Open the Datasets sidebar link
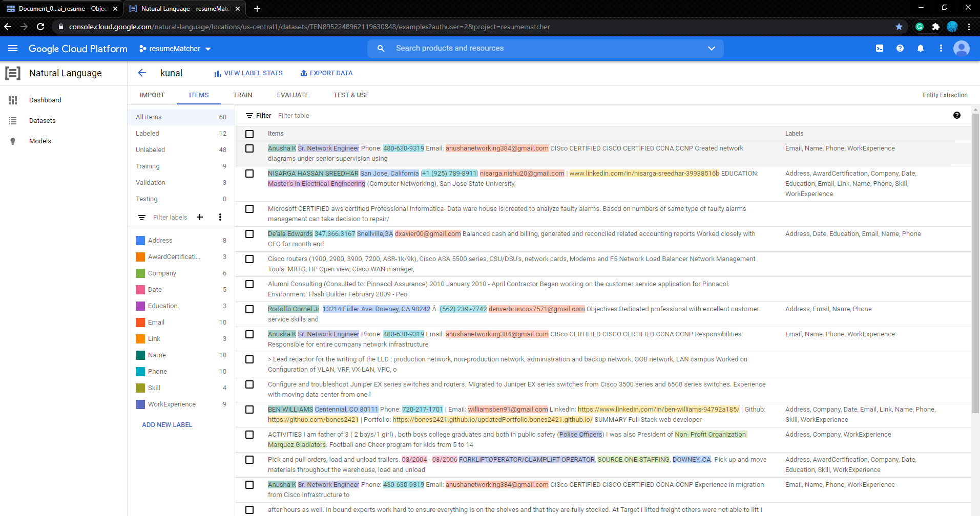Screen dimensions: 980x516 [x=43, y=121]
